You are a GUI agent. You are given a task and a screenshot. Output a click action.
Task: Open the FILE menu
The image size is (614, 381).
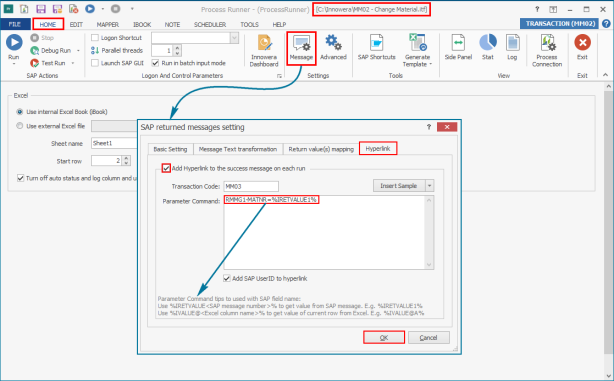15,24
